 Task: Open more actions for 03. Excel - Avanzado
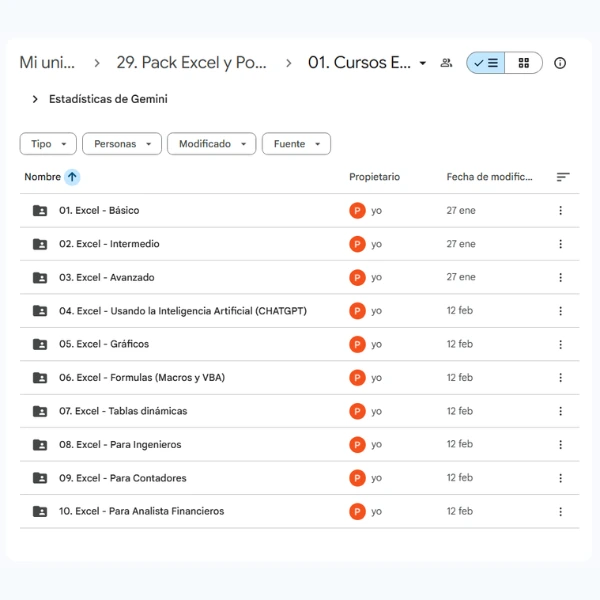pos(561,277)
